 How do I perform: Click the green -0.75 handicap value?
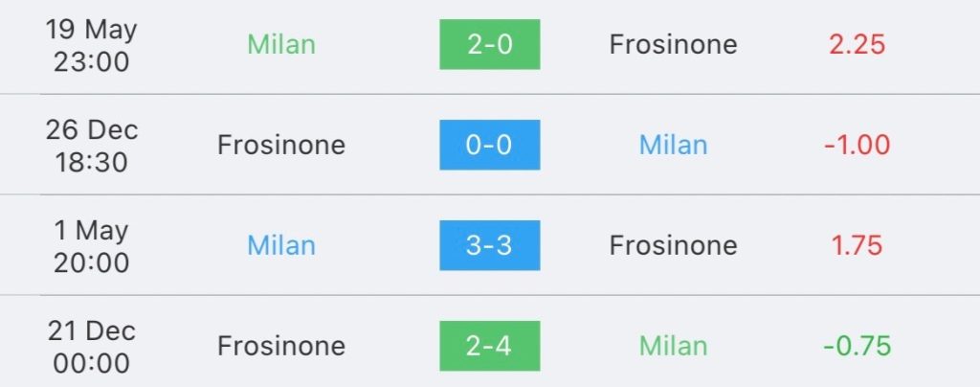(857, 346)
